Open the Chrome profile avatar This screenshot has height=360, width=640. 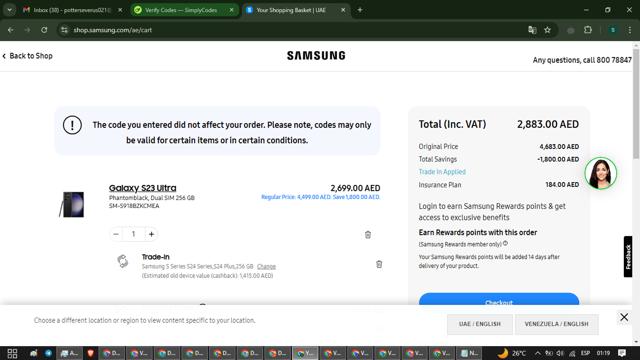(613, 30)
